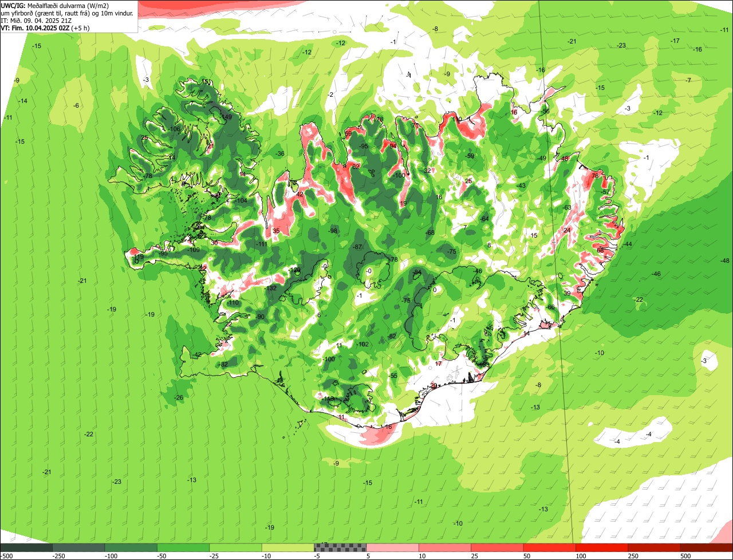The height and width of the screenshot is (560, 733).
Task: Click the legend label '500'
Action: coord(685,556)
